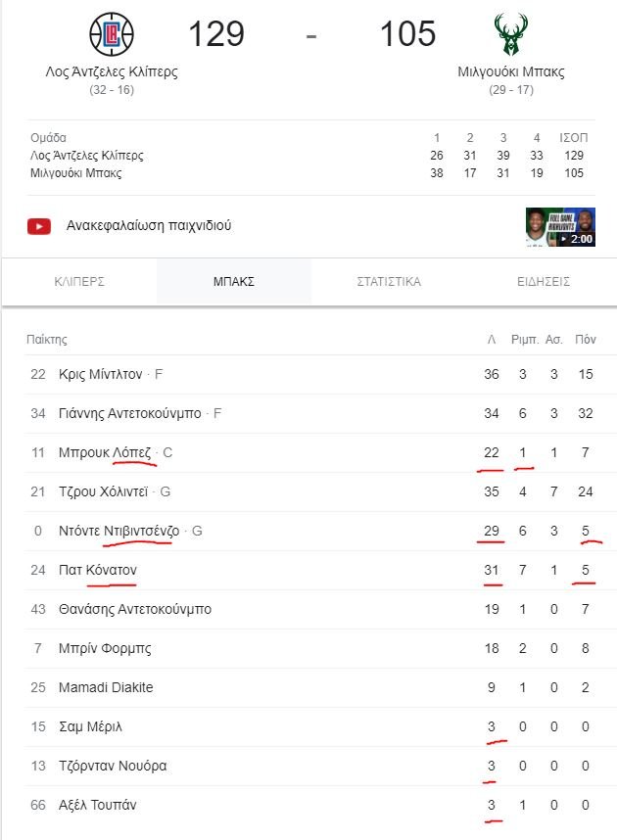Screen dimensions: 617x840
Task: Switch to the ΚΛΙΠΕΡΣ tab
Action: click(79, 282)
